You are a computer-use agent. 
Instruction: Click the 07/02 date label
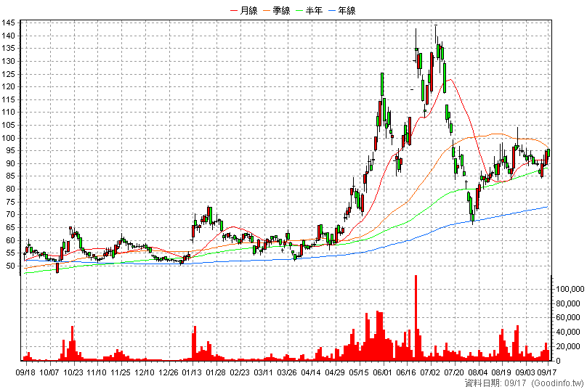point(430,372)
